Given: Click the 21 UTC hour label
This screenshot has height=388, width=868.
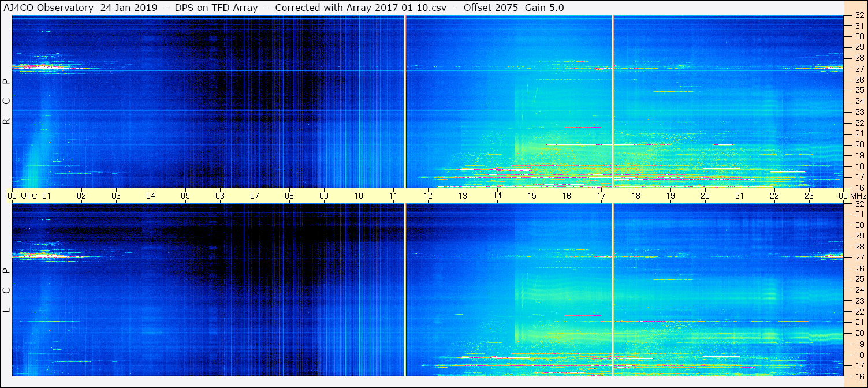Looking at the screenshot, I should coord(740,196).
